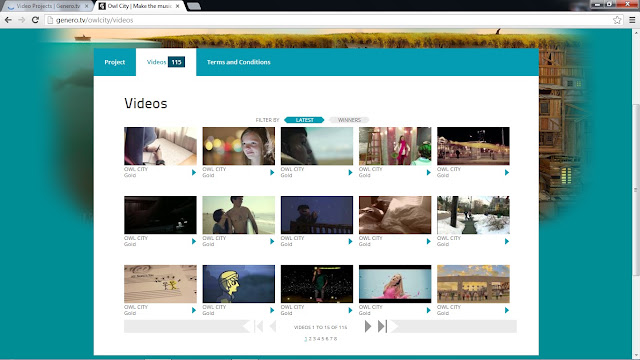Open the Terms and Conditions tab
This screenshot has height=360, width=640.
click(238, 62)
